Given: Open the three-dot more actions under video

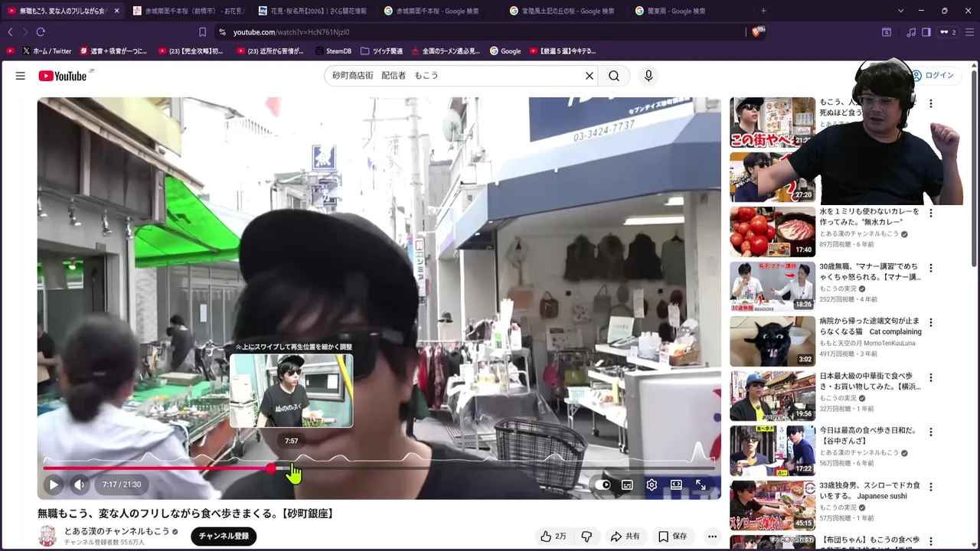Looking at the screenshot, I should pyautogui.click(x=712, y=536).
